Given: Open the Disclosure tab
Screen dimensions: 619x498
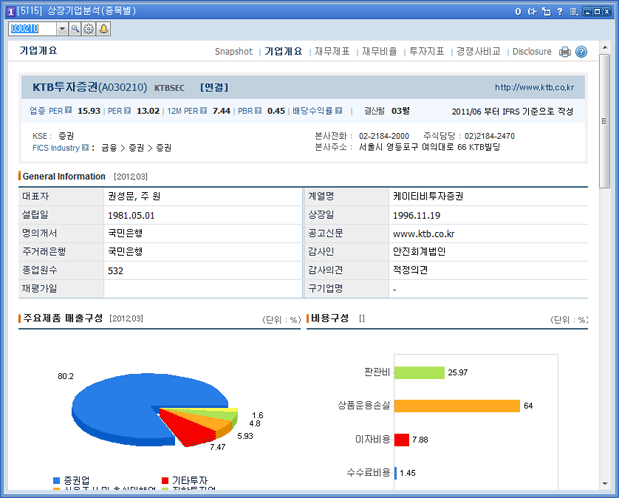Looking at the screenshot, I should pos(531,51).
